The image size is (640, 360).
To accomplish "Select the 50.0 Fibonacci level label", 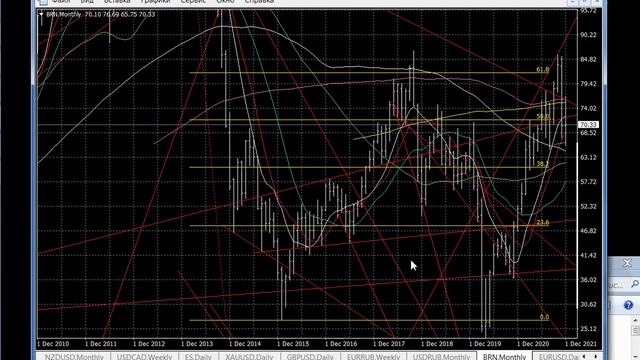I will point(543,116).
